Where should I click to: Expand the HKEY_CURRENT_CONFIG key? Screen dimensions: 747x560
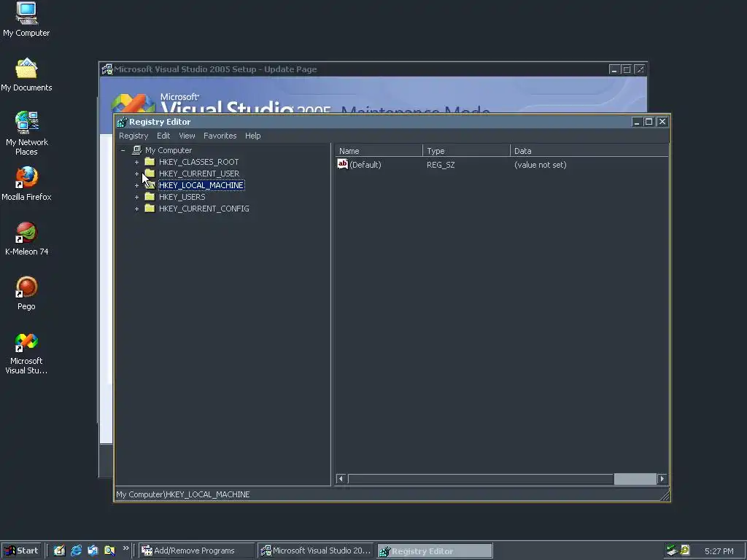(x=136, y=209)
